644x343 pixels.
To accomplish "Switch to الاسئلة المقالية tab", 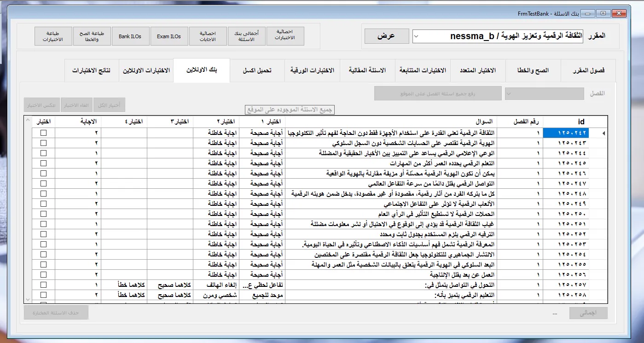I will click(367, 70).
